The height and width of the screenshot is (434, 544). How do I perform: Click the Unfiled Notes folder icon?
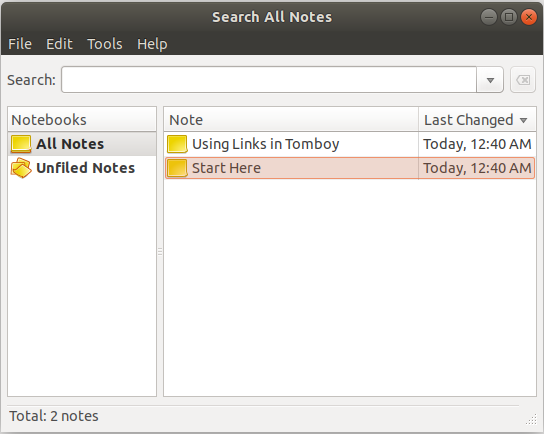[21, 168]
